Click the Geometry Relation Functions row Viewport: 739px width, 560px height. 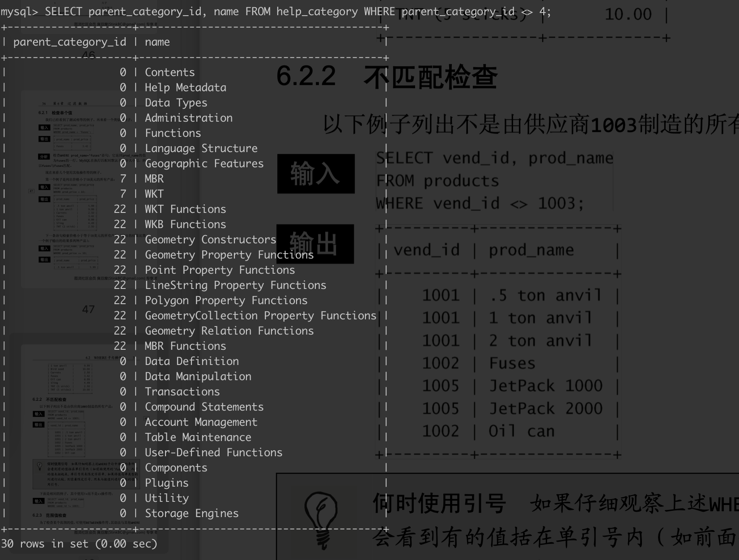[x=195, y=331]
